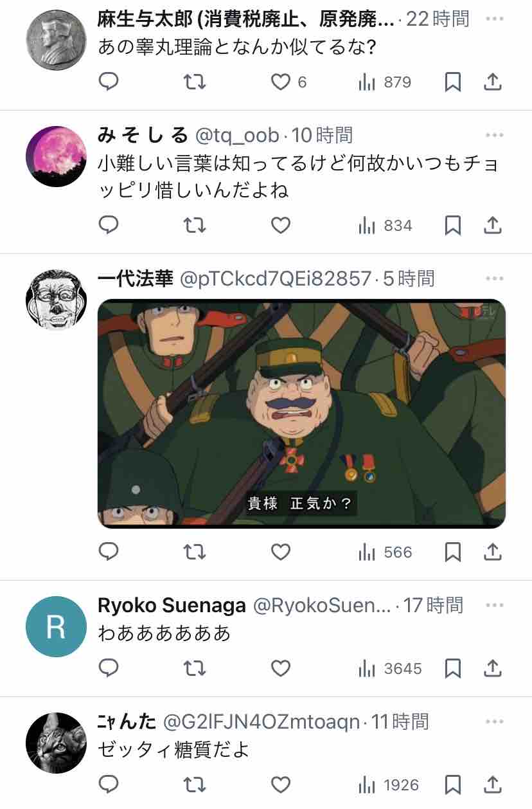Viewport: 532px width, 809px height.
Task: Open the more menu on みそしる tweet
Action: point(494,135)
